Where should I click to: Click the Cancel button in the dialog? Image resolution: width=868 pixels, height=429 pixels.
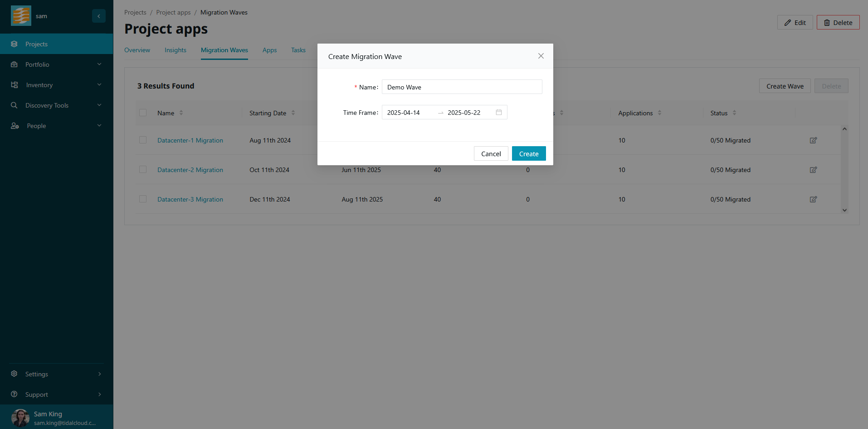[491, 154]
